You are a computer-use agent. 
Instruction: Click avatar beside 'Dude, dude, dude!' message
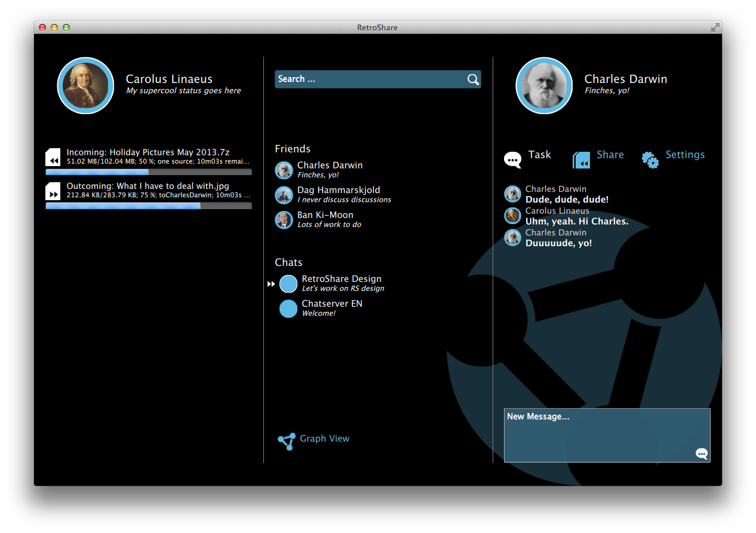pyautogui.click(x=512, y=194)
